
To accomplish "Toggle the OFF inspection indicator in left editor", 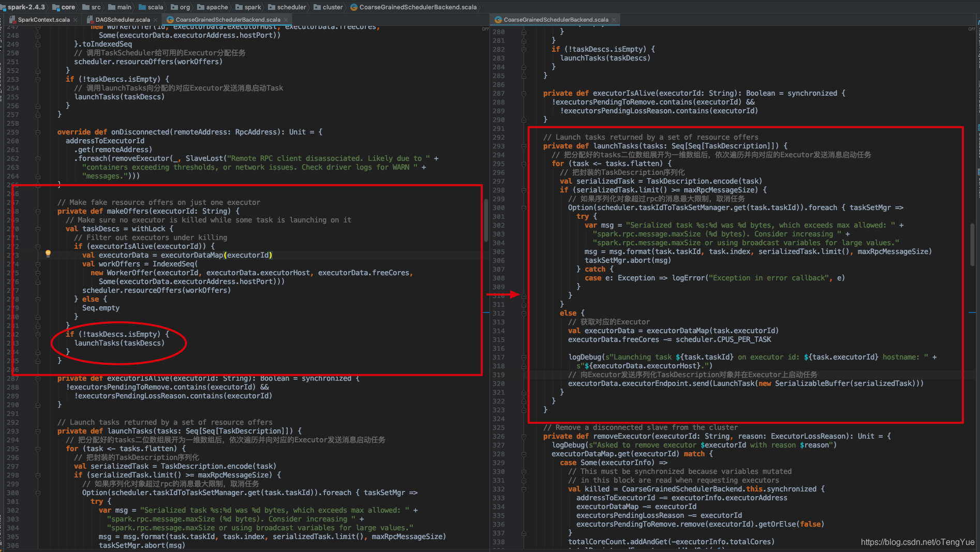I will pos(485,29).
